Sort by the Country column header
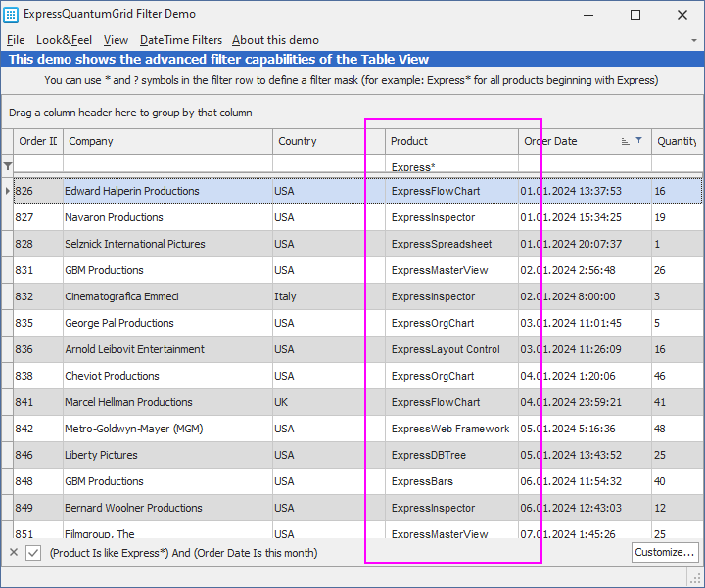The width and height of the screenshot is (705, 588). pyautogui.click(x=329, y=141)
